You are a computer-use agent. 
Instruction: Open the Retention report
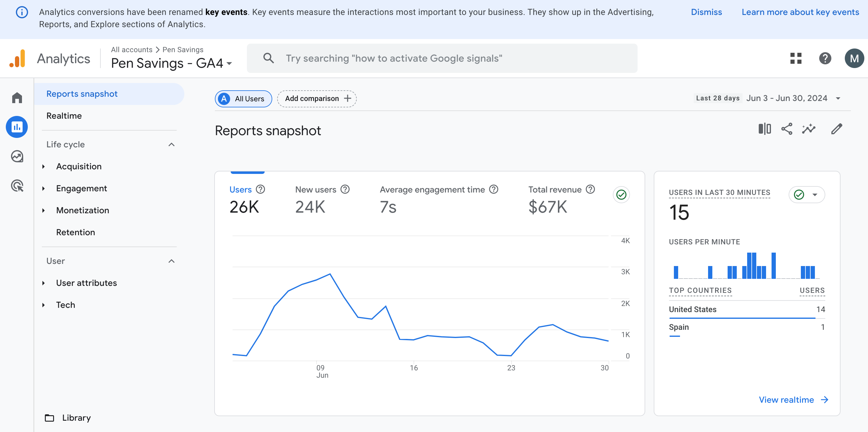pos(75,232)
